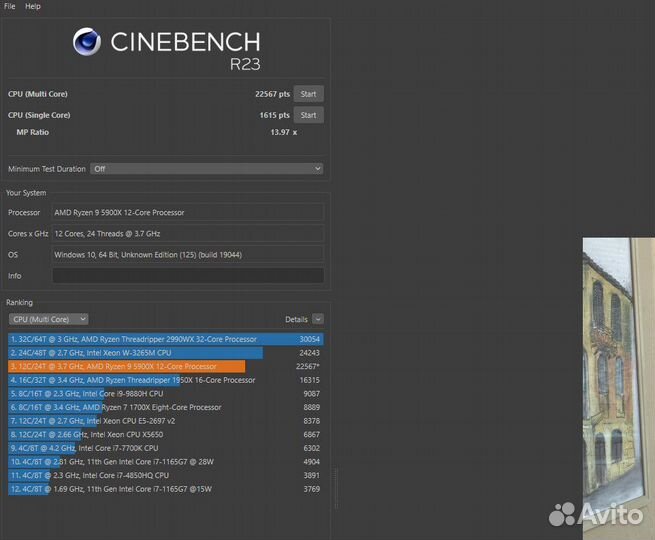Screen dimensions: 655x540
Task: Select the Core i7-7700K ranking row
Action: [x=165, y=448]
